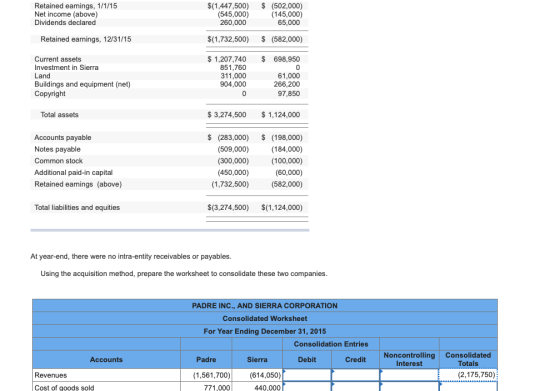Click 'Retained earnings, 12/31/15' label
560x391 pixels.
point(86,39)
